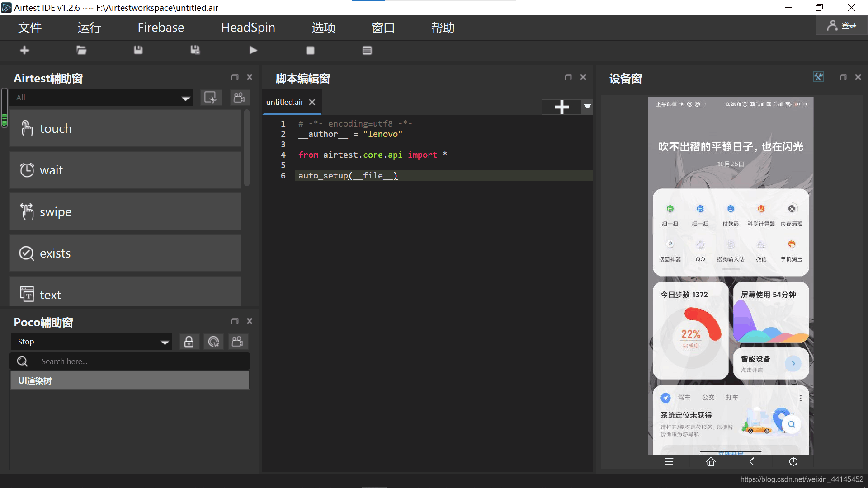Click the exists tool icon in Airtest panel
Screen dimensions: 868x488
point(26,253)
